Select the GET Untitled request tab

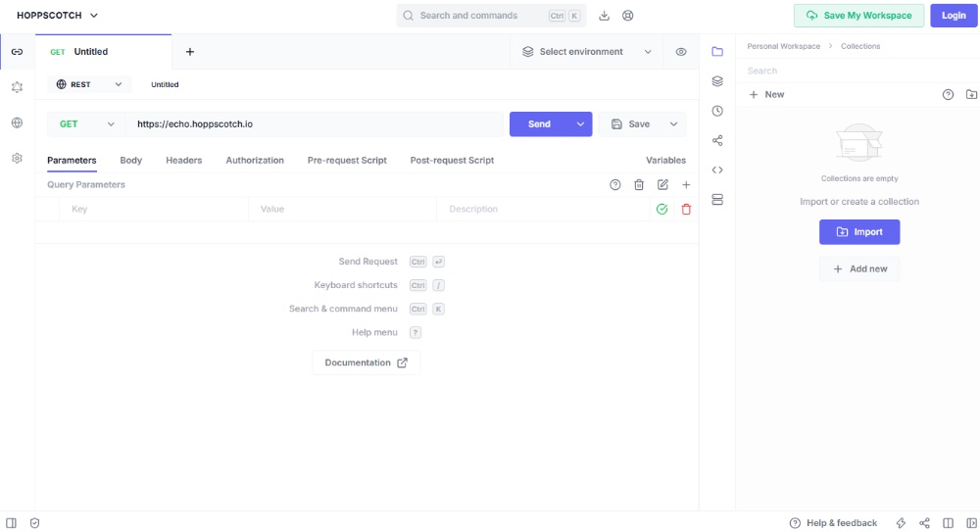point(103,52)
